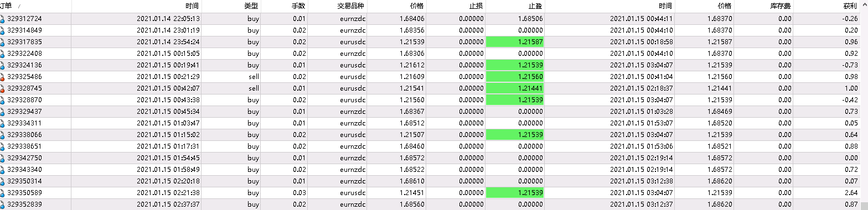
Task: Click open time 2021.01.14 22:05:13
Action: [168, 18]
